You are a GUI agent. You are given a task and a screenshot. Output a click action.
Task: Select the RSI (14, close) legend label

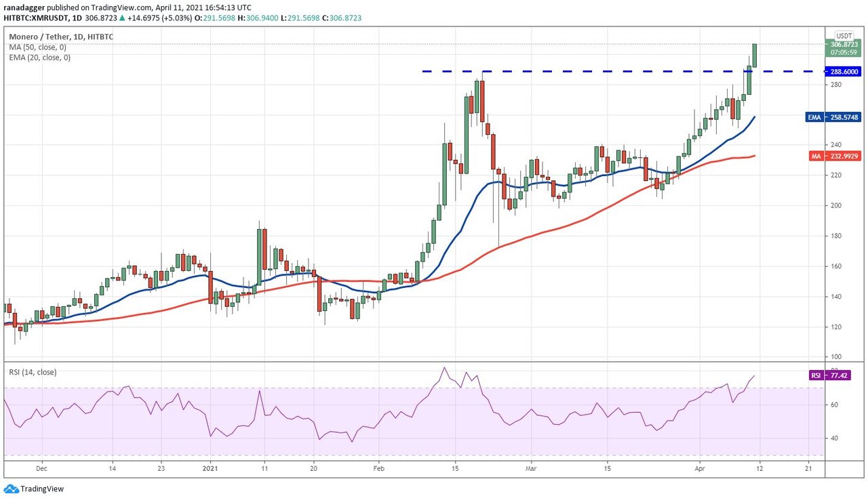click(x=33, y=372)
